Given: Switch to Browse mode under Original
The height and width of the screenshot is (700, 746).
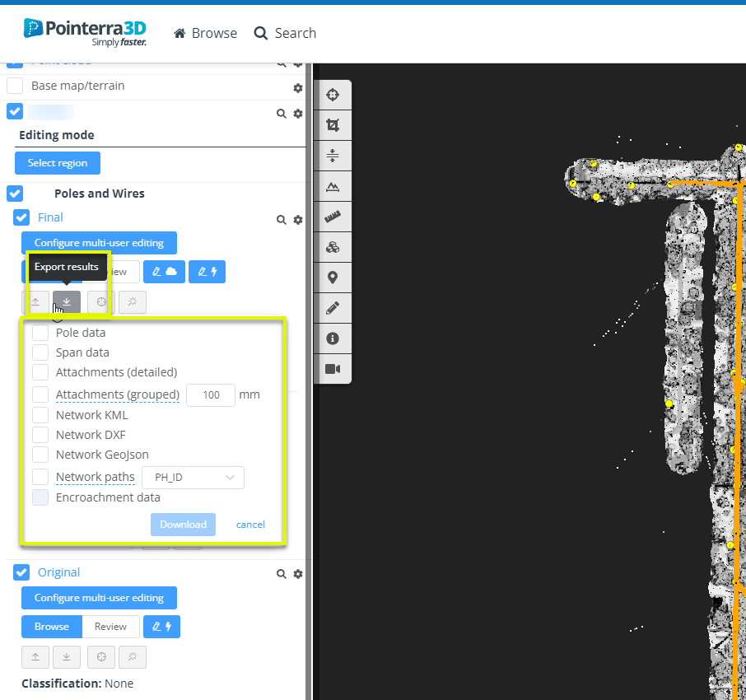Looking at the screenshot, I should pos(52,627).
